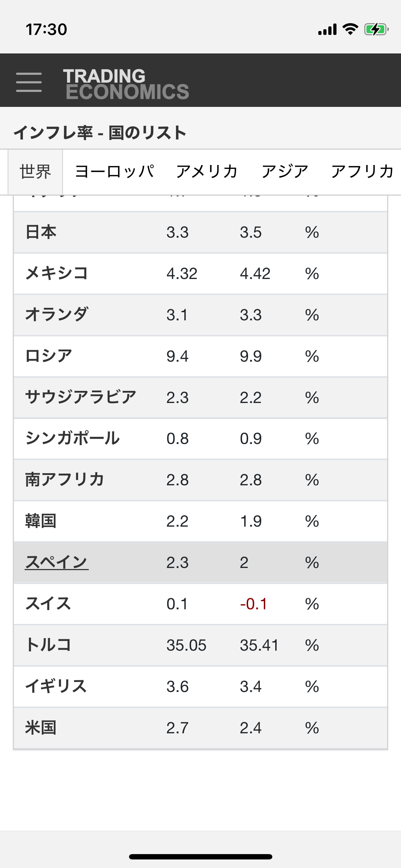Open the 米国 country link
The width and height of the screenshot is (401, 868).
coord(41,728)
